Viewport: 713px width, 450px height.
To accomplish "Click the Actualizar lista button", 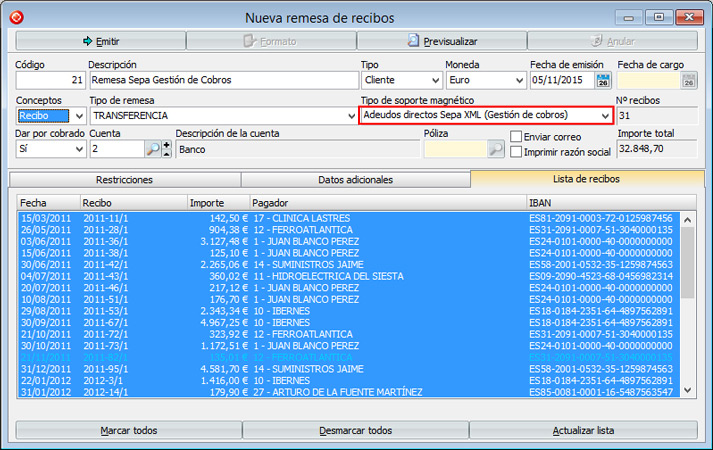I will point(583,431).
